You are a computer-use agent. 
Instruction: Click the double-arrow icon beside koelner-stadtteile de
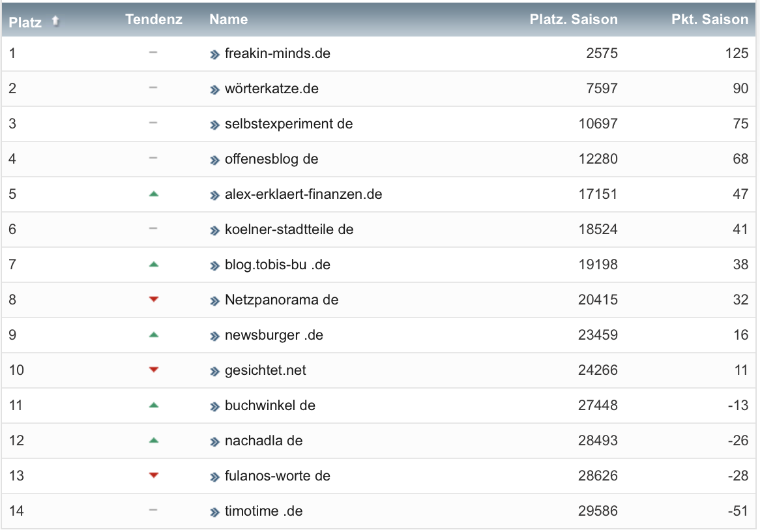click(214, 231)
